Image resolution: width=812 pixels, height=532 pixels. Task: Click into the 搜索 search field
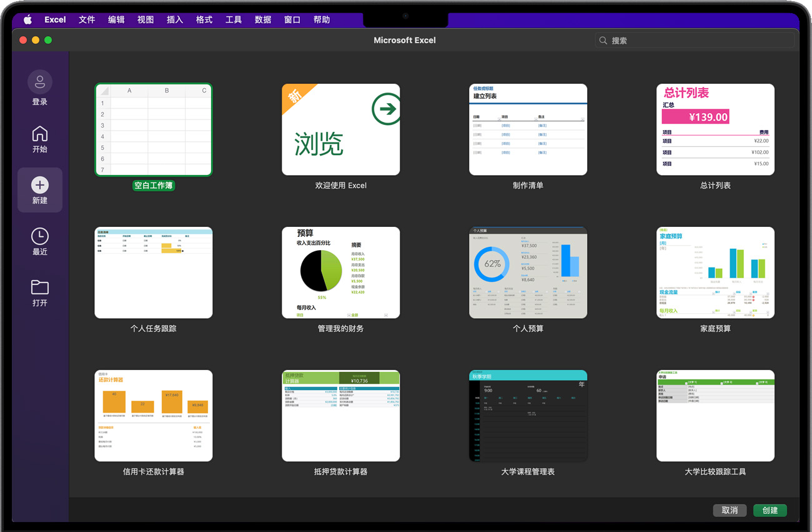693,41
